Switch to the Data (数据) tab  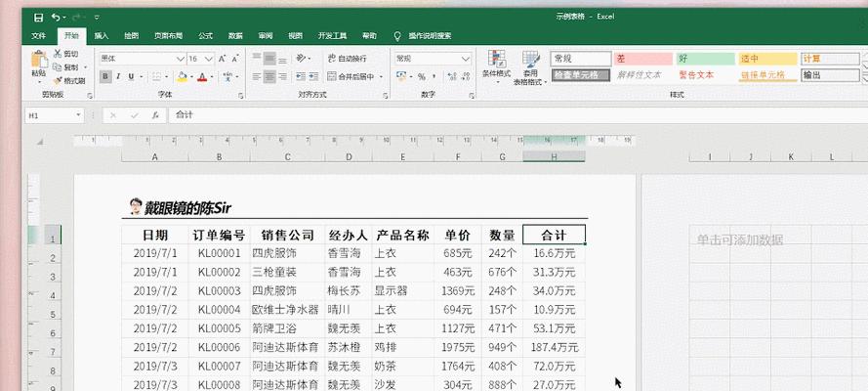coord(235,36)
